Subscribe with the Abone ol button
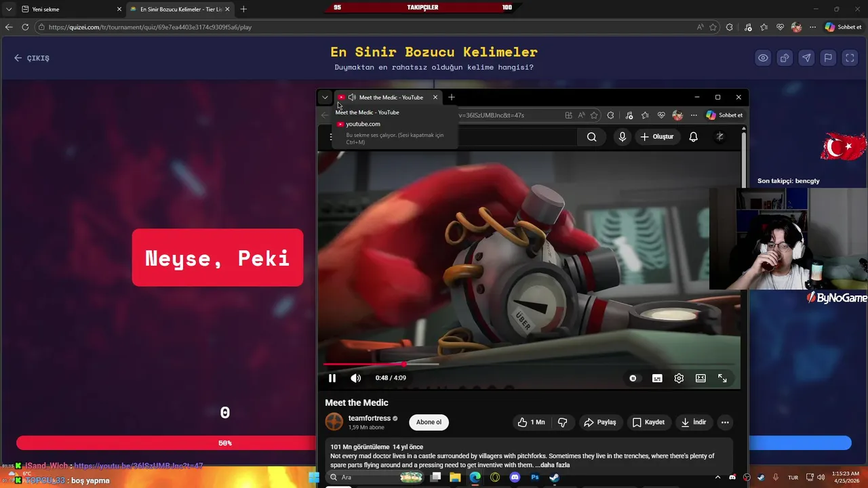The width and height of the screenshot is (868, 488). click(429, 422)
